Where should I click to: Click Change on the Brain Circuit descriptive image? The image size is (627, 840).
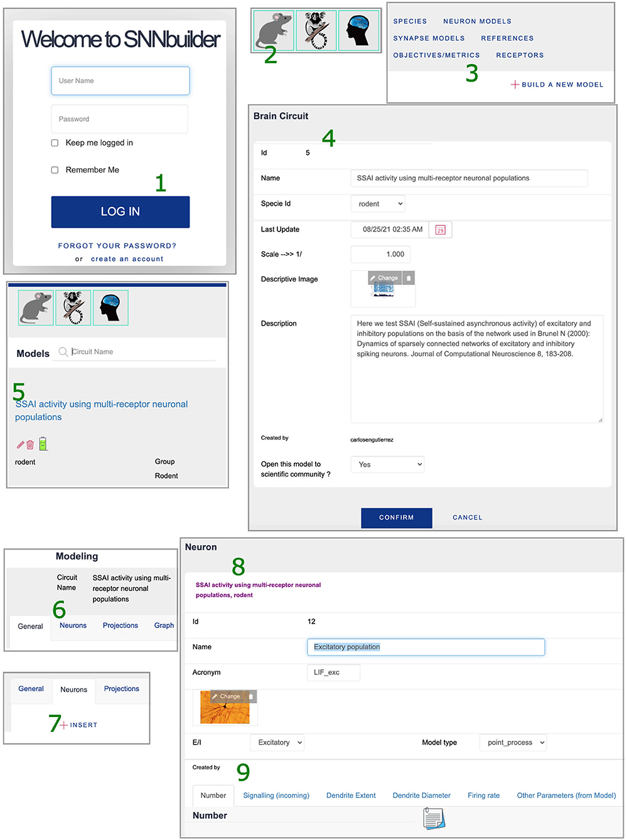[384, 278]
